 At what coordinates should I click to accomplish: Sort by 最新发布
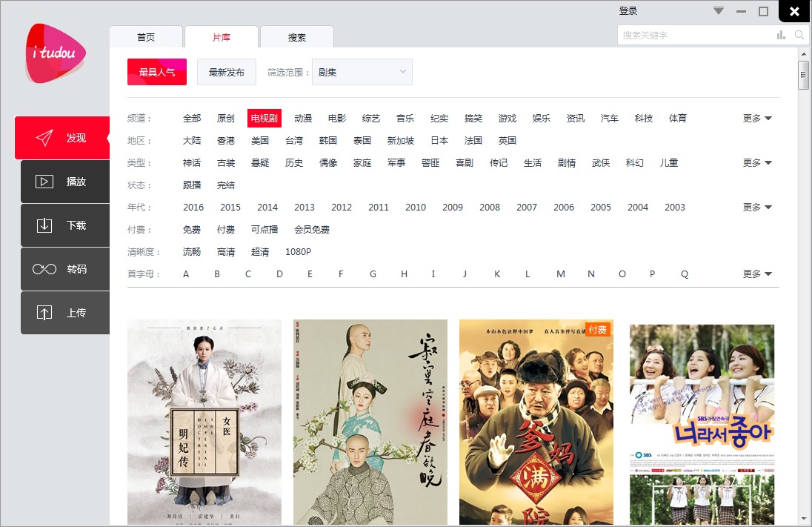(226, 72)
